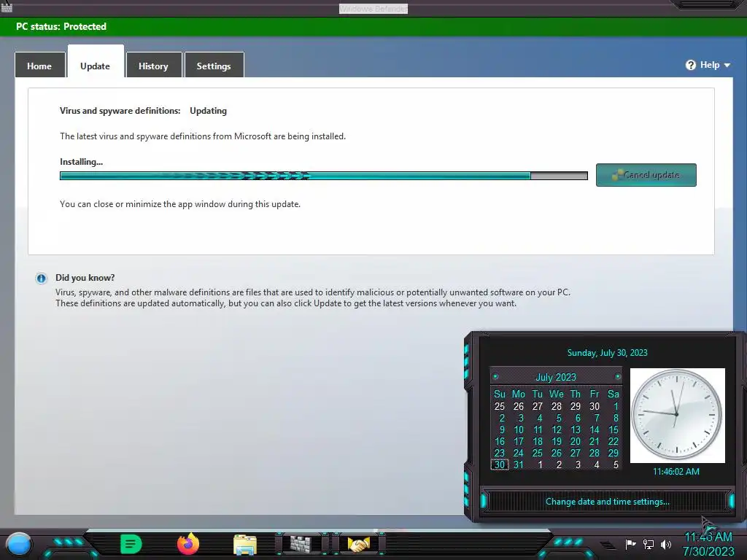Image resolution: width=747 pixels, height=560 pixels.
Task: Go to the Settings tab
Action: click(x=214, y=66)
